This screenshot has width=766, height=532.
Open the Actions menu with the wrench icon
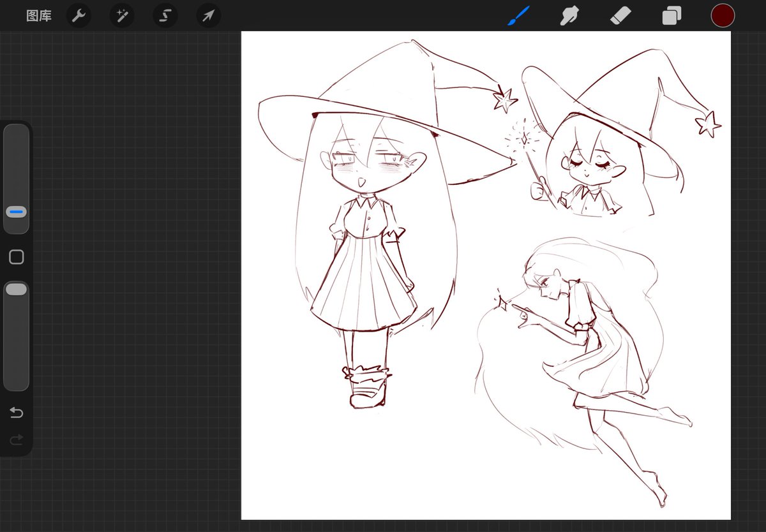pyautogui.click(x=79, y=15)
